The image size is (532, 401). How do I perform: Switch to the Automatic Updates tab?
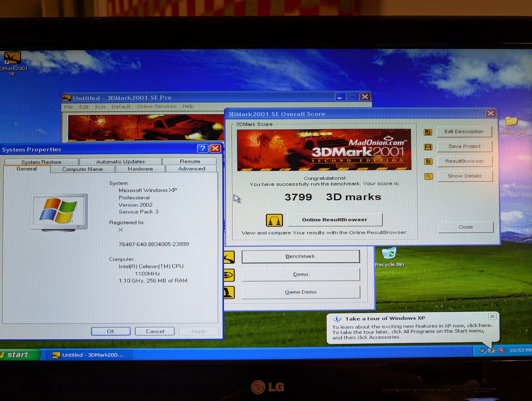(x=120, y=162)
